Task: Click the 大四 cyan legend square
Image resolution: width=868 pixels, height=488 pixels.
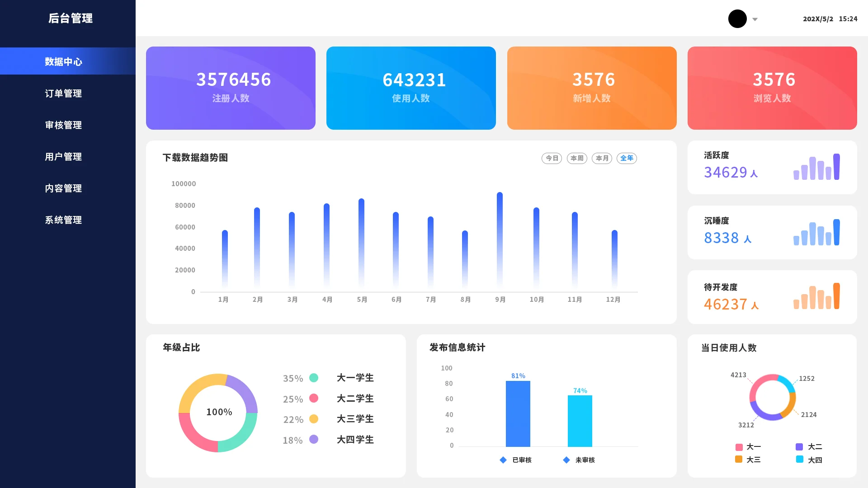Action: (x=800, y=460)
